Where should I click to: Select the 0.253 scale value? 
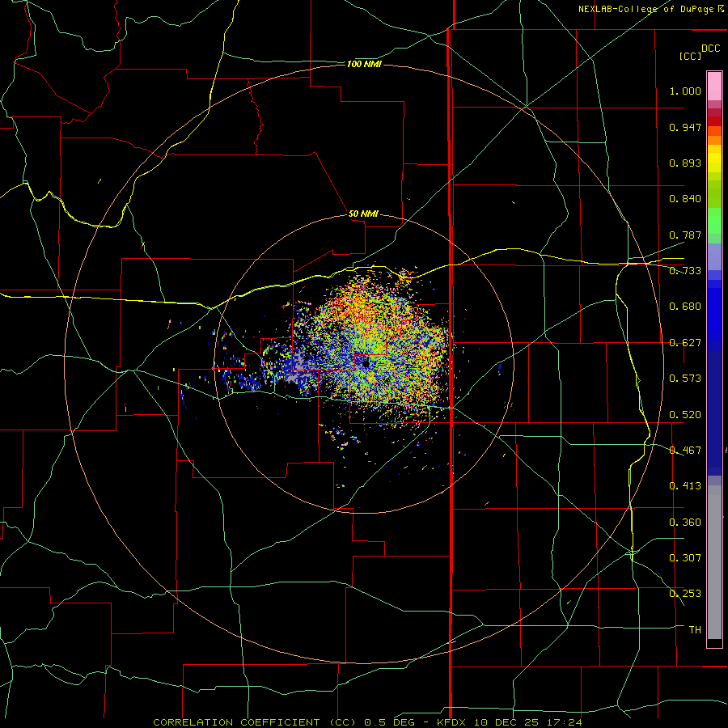[x=685, y=594]
